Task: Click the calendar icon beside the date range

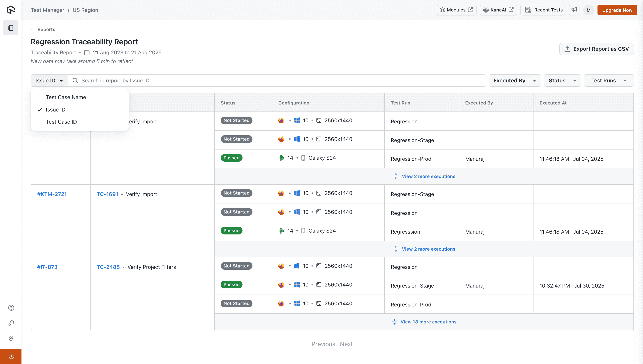Action: pyautogui.click(x=87, y=52)
